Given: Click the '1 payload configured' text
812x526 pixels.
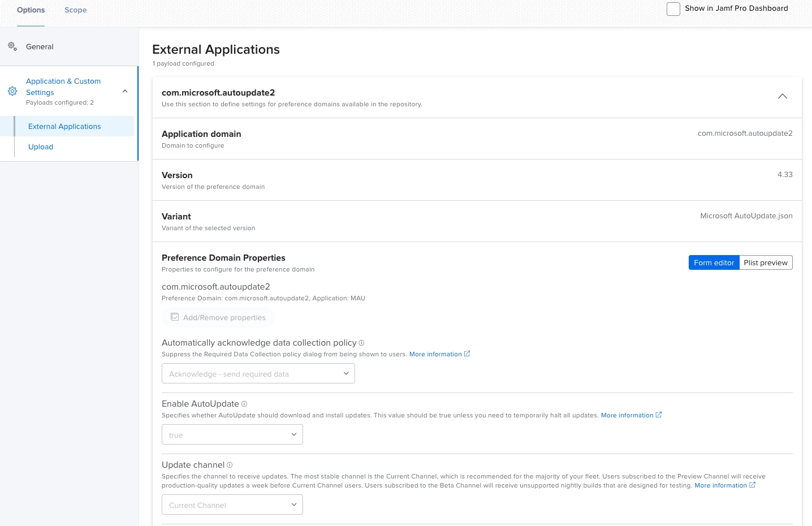Looking at the screenshot, I should [x=183, y=63].
